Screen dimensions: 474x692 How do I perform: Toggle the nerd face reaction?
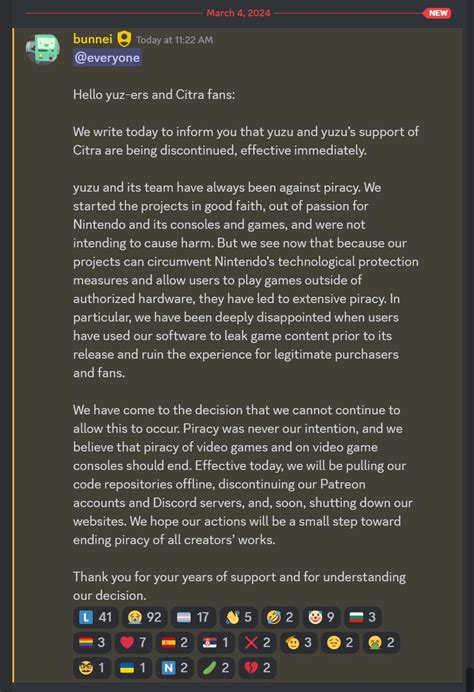click(x=92, y=667)
